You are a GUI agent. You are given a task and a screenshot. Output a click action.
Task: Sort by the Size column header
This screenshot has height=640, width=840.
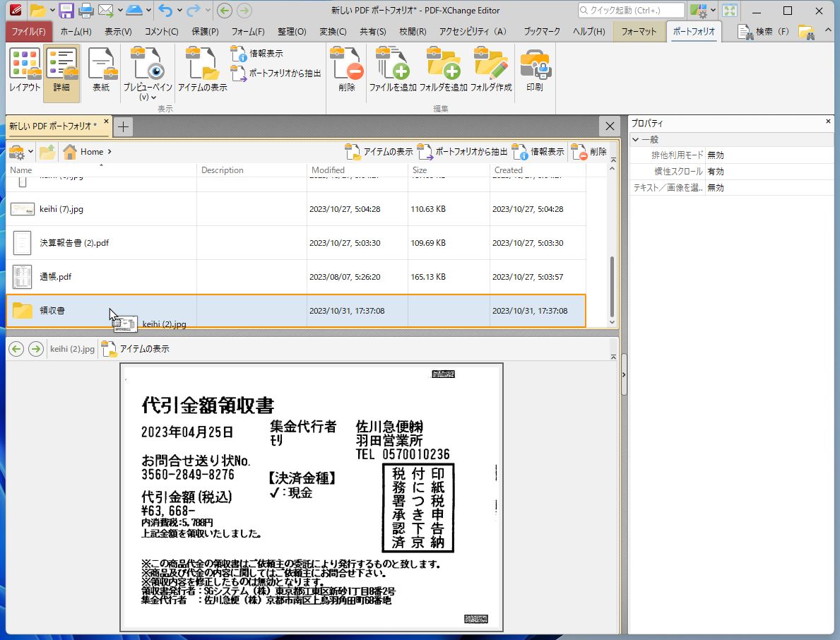click(449, 170)
